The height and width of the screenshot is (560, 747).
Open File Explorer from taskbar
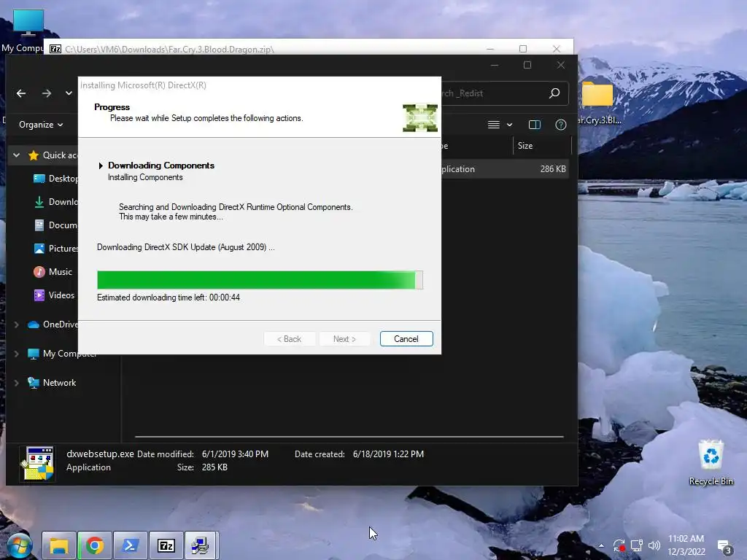point(58,545)
